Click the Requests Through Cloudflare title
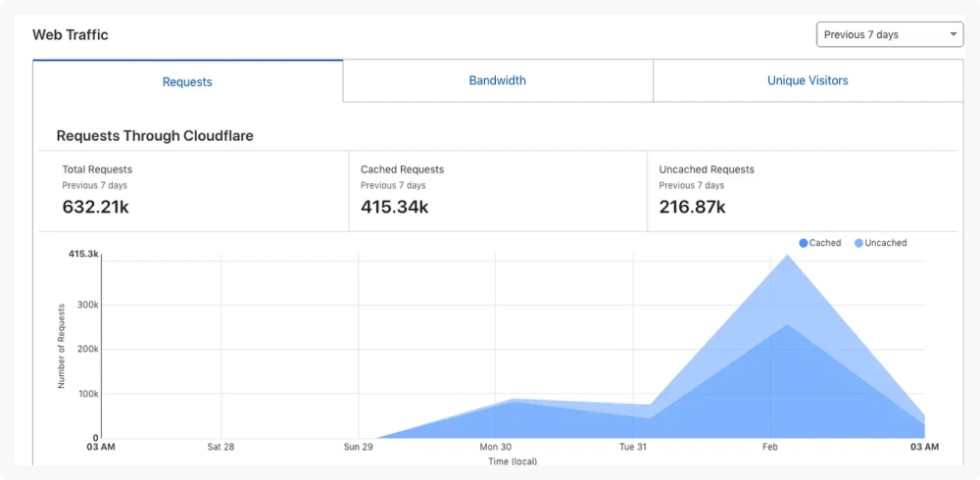 click(x=155, y=136)
